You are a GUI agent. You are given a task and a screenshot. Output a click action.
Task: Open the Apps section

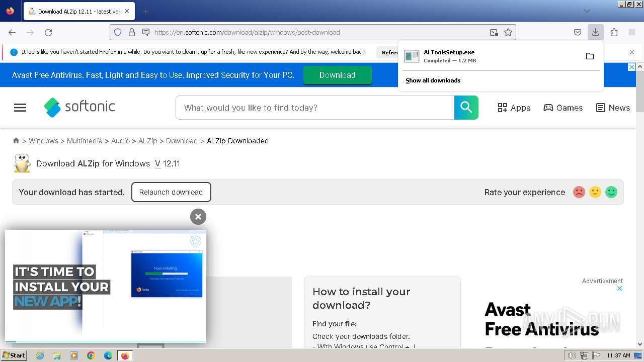tap(514, 108)
